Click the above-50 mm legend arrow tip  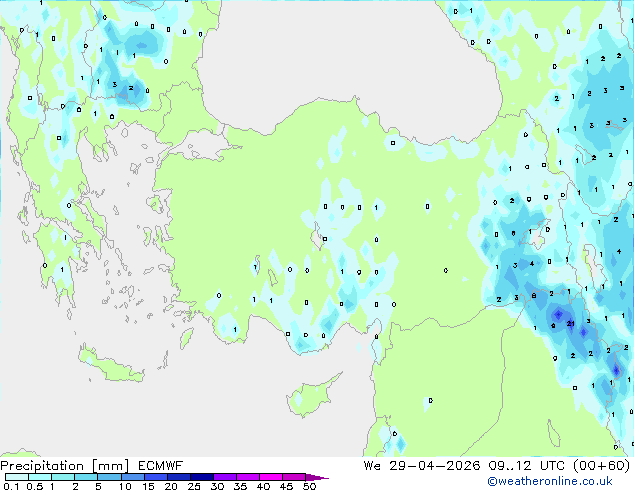pos(317,477)
